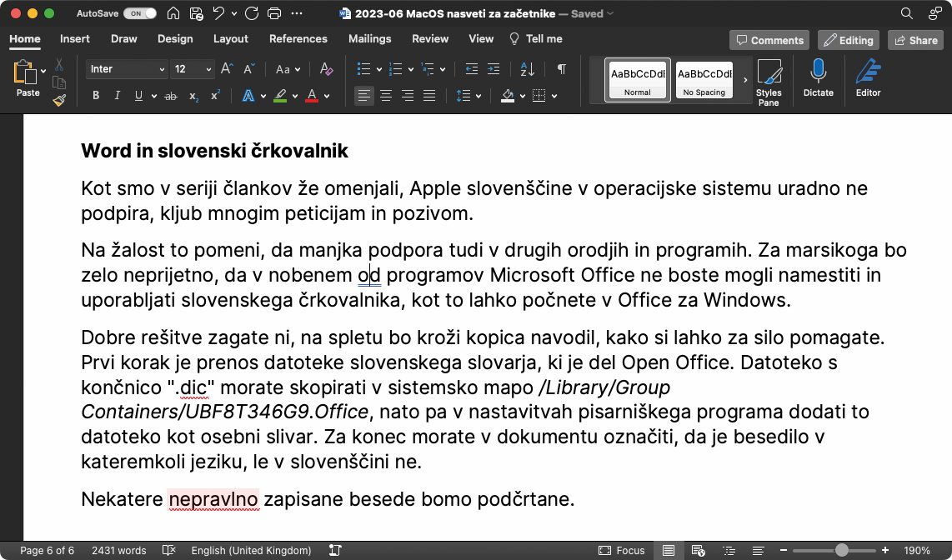Expand the numbered list options
This screenshot has height=560, width=952.
(x=411, y=70)
